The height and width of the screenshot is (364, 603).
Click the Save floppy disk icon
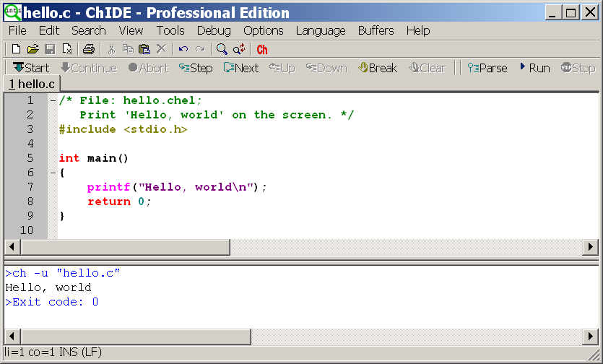50,49
